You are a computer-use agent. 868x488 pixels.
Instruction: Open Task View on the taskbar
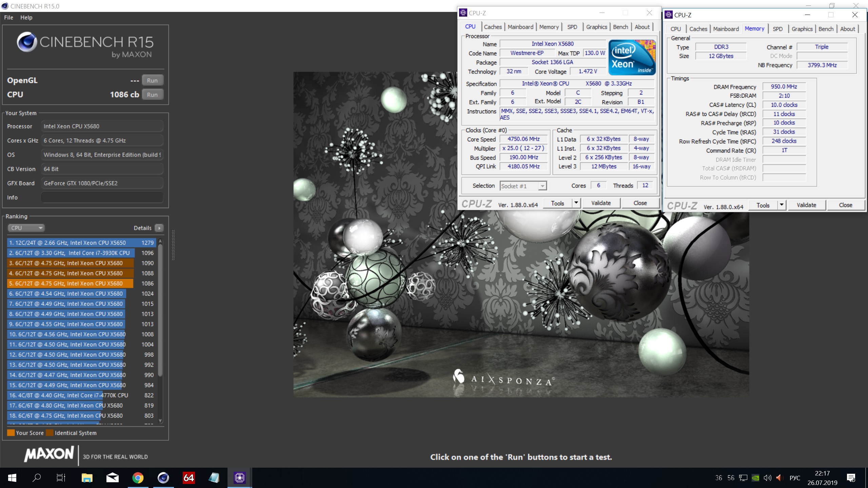61,478
